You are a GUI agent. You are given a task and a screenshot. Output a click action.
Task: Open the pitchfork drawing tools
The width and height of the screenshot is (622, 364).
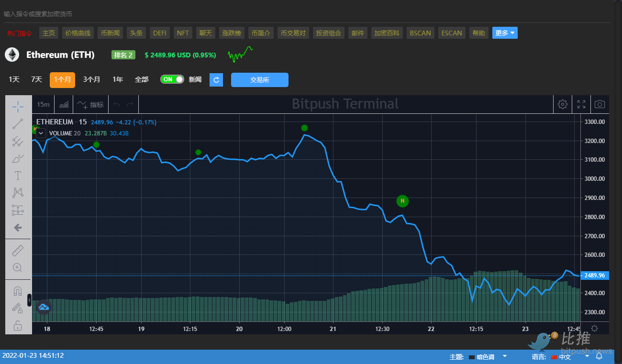tap(18, 141)
